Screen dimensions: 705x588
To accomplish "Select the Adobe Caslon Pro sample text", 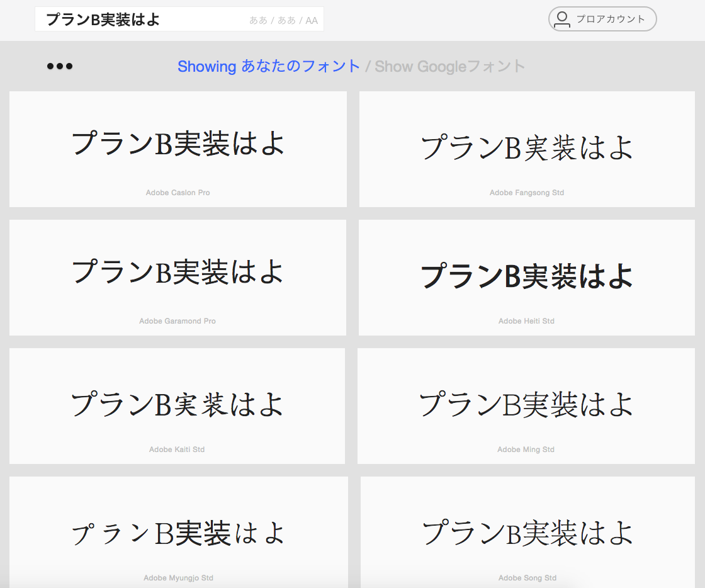I will [x=178, y=143].
